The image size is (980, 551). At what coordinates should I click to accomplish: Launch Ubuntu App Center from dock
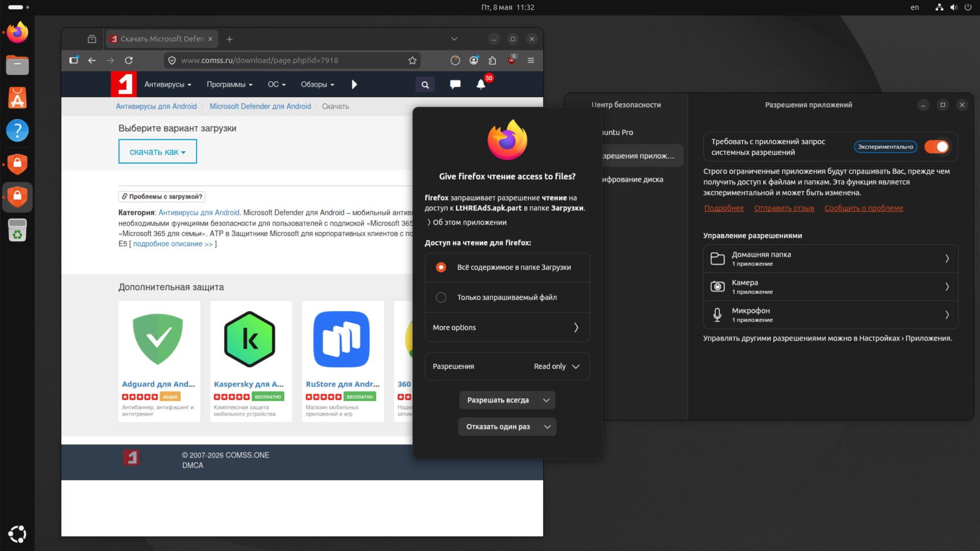click(17, 98)
